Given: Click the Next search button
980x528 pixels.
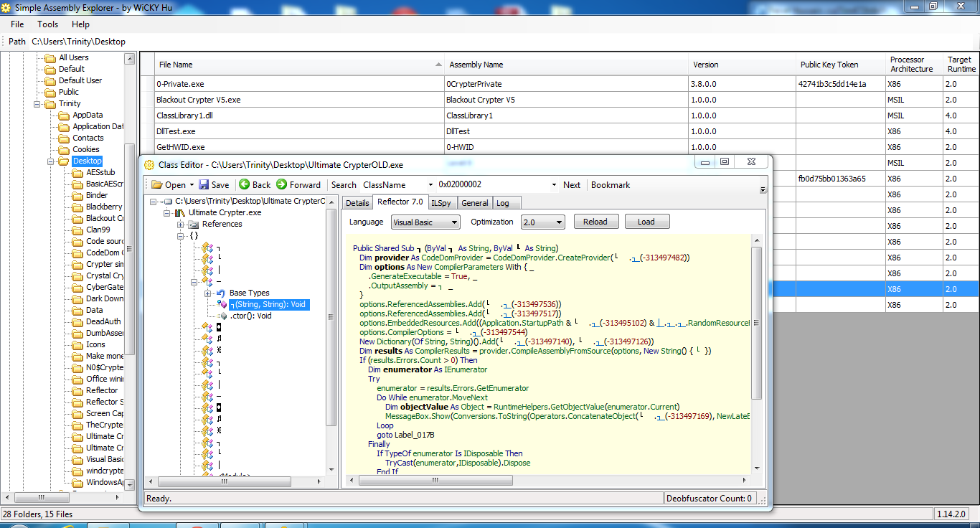Looking at the screenshot, I should (571, 184).
